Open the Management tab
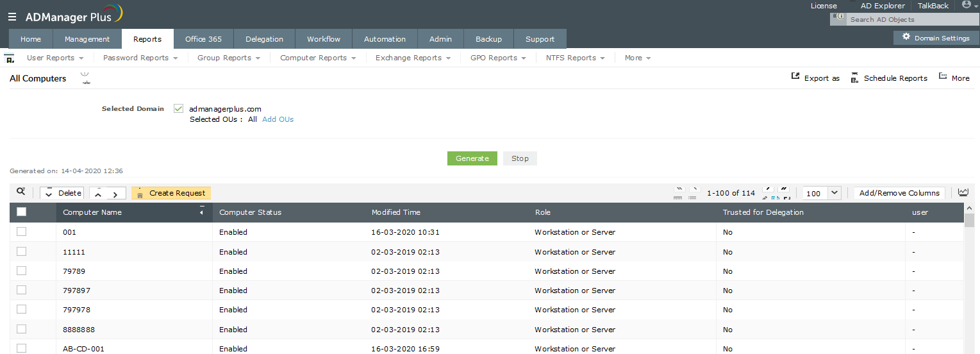This screenshot has width=980, height=354. coord(87,38)
